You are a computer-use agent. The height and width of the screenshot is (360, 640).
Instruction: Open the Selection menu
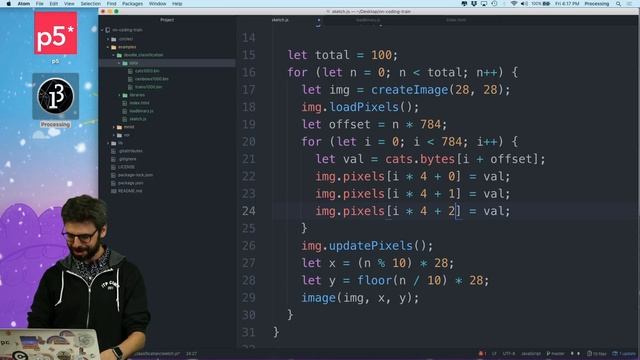click(x=90, y=4)
